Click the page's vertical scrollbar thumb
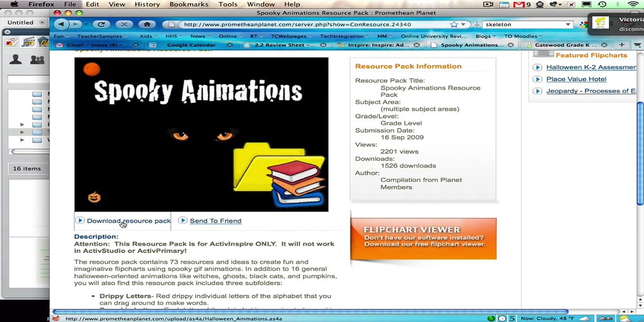This screenshot has width=644, height=322. tap(640, 153)
